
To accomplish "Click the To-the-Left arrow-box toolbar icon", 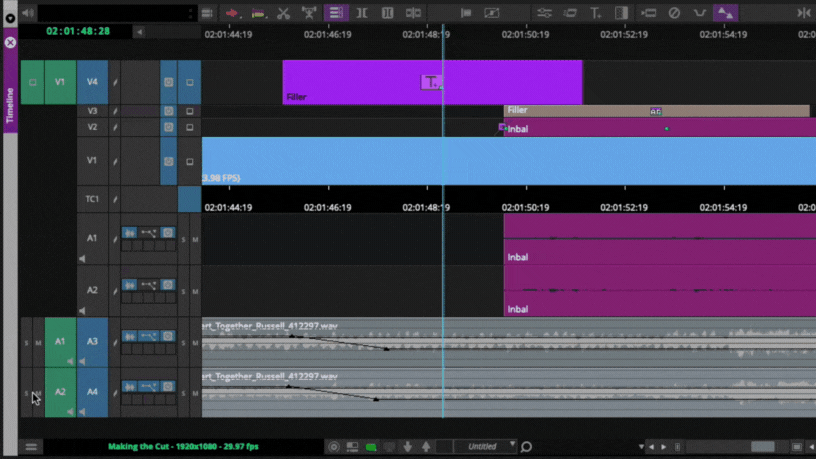I will (648, 13).
